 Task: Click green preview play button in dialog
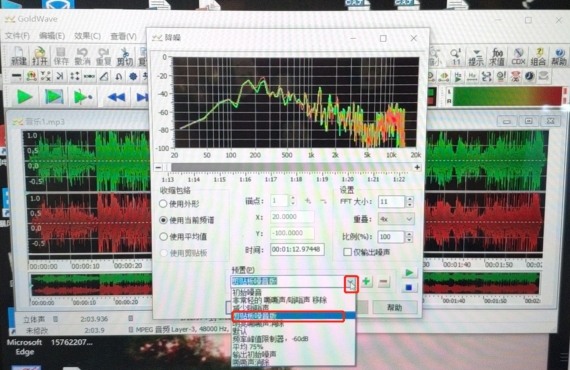(409, 273)
